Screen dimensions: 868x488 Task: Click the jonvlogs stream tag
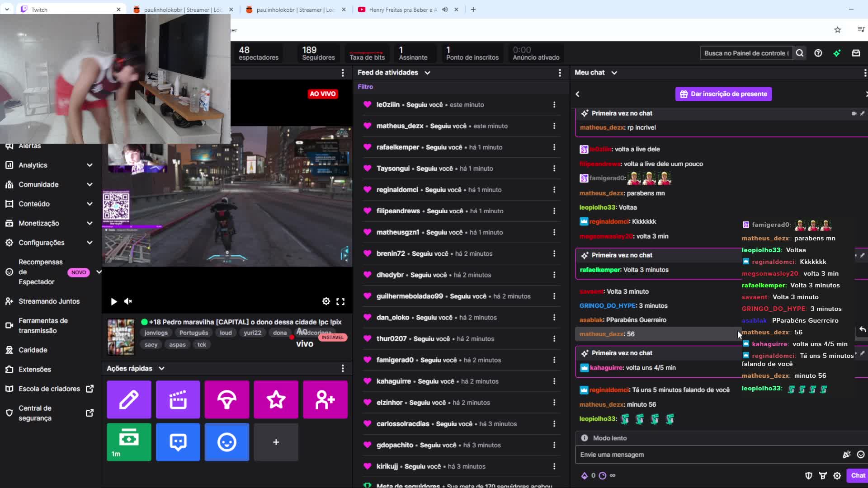click(x=156, y=333)
